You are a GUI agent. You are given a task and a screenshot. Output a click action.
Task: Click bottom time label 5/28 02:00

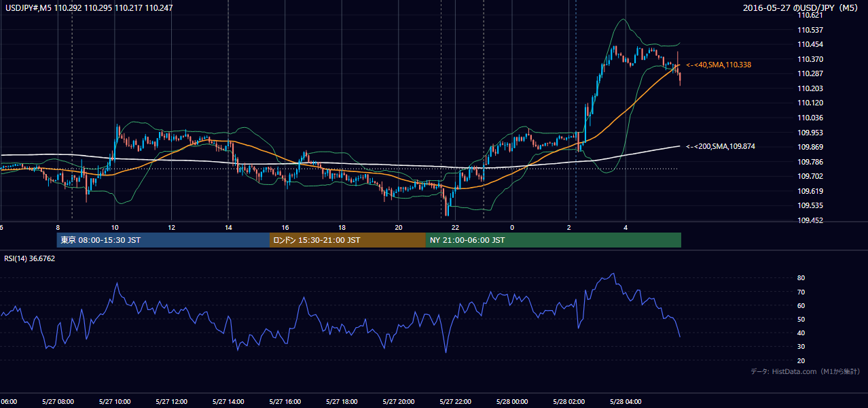[568, 401]
